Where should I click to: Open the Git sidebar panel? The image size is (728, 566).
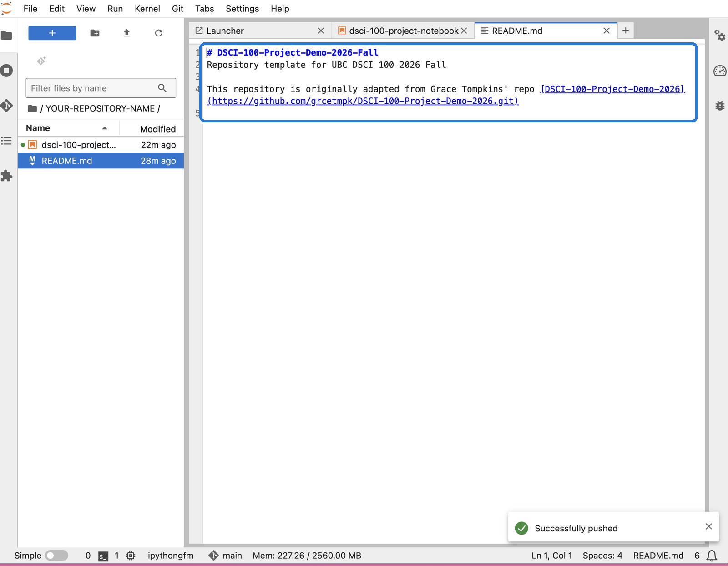click(x=6, y=106)
